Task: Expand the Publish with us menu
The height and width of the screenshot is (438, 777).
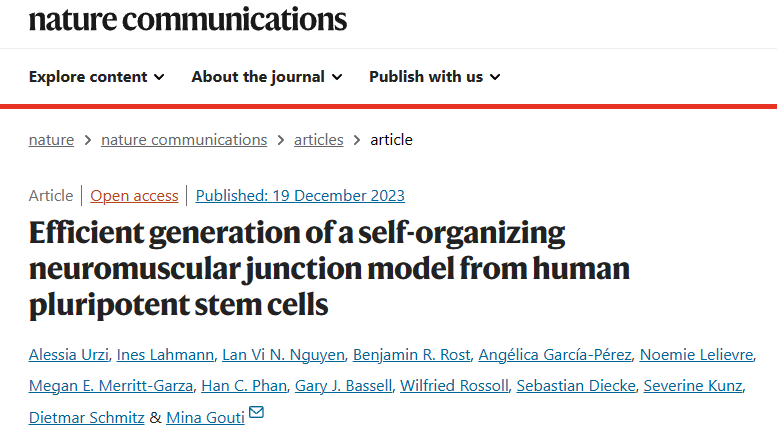Action: click(435, 77)
